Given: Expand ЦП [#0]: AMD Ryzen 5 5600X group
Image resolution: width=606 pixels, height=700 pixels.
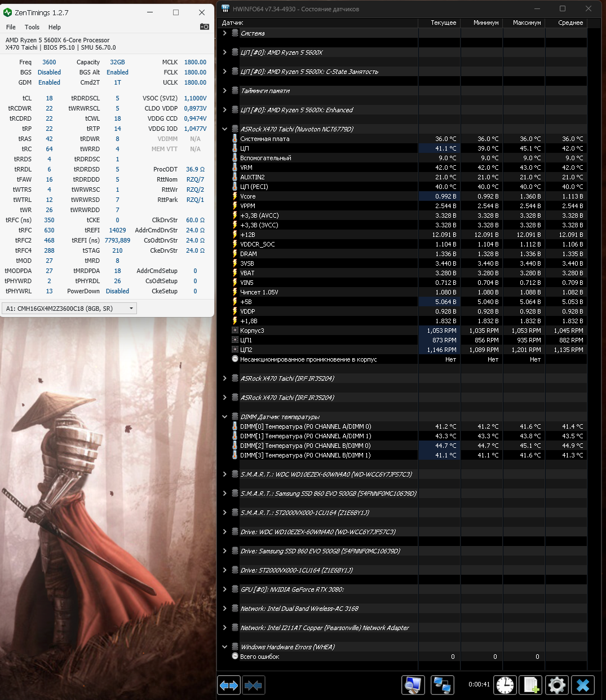Looking at the screenshot, I should point(224,52).
